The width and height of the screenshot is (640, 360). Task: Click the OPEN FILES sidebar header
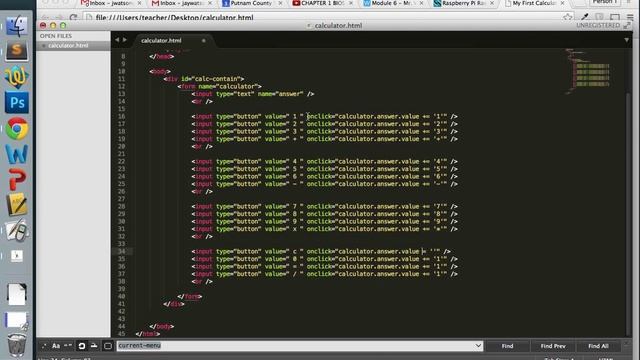point(56,36)
